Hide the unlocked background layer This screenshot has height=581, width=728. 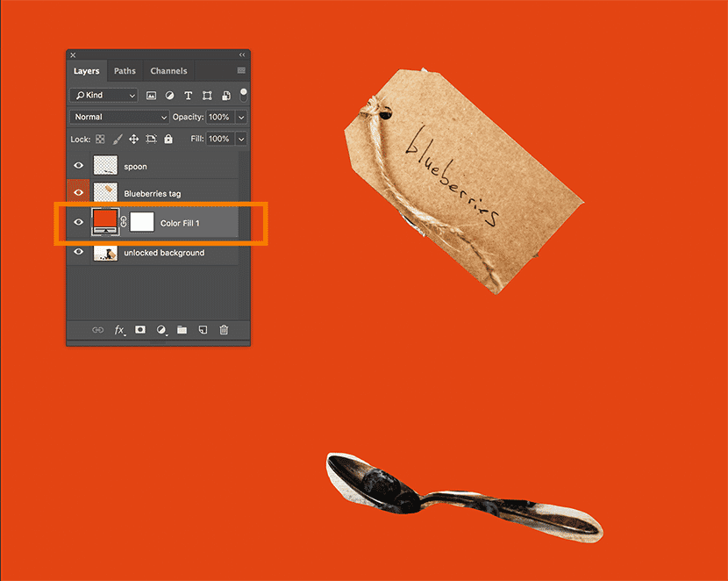coord(78,253)
